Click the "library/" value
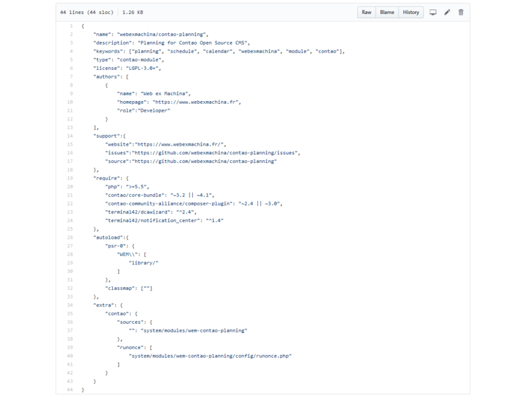The width and height of the screenshot is (532, 399). (x=144, y=263)
